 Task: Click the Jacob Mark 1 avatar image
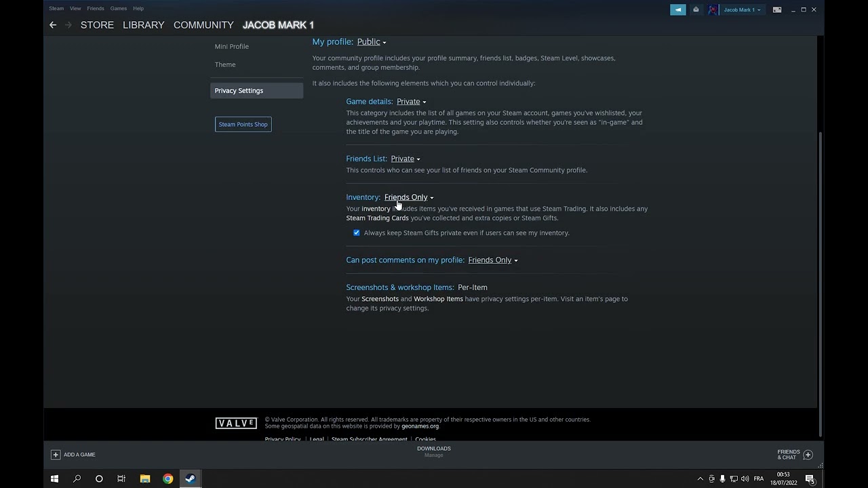point(713,9)
